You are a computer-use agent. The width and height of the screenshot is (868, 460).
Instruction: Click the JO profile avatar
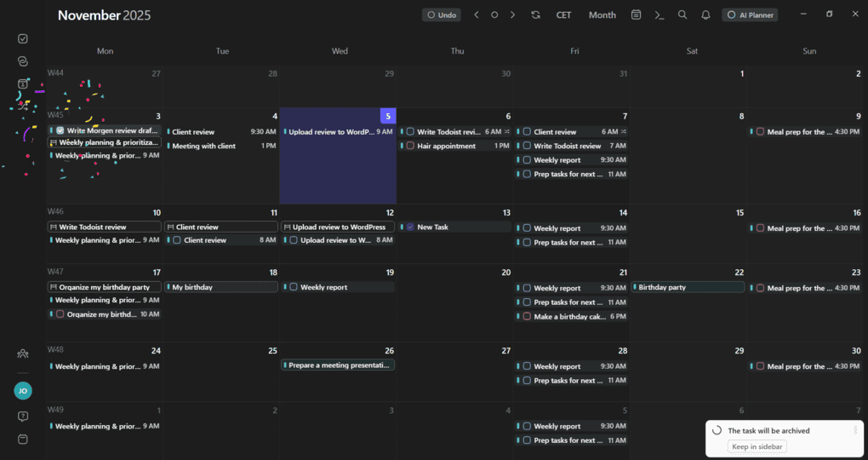(23, 391)
